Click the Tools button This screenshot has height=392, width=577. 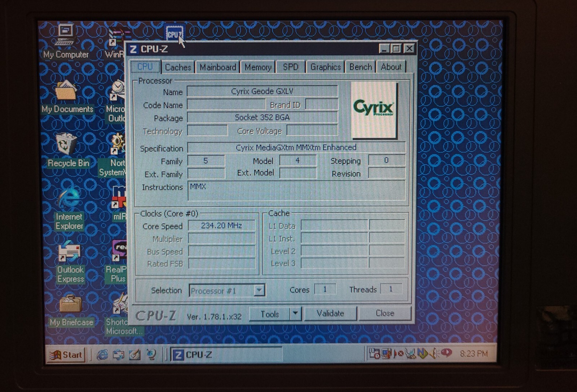(x=270, y=314)
